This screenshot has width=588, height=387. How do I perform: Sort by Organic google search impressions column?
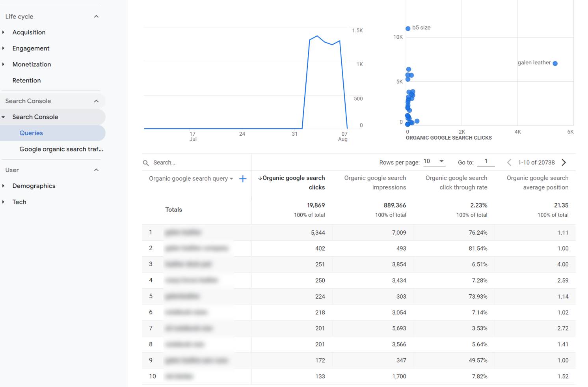(375, 183)
